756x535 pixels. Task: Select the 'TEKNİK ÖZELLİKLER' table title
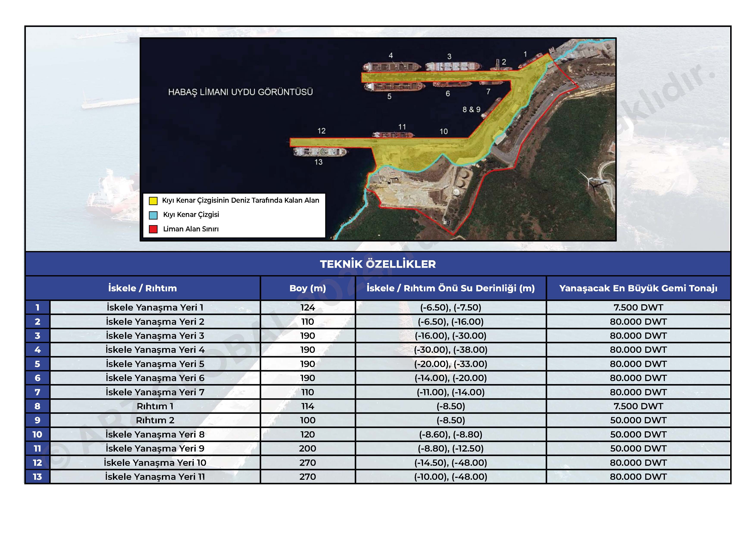tap(378, 264)
